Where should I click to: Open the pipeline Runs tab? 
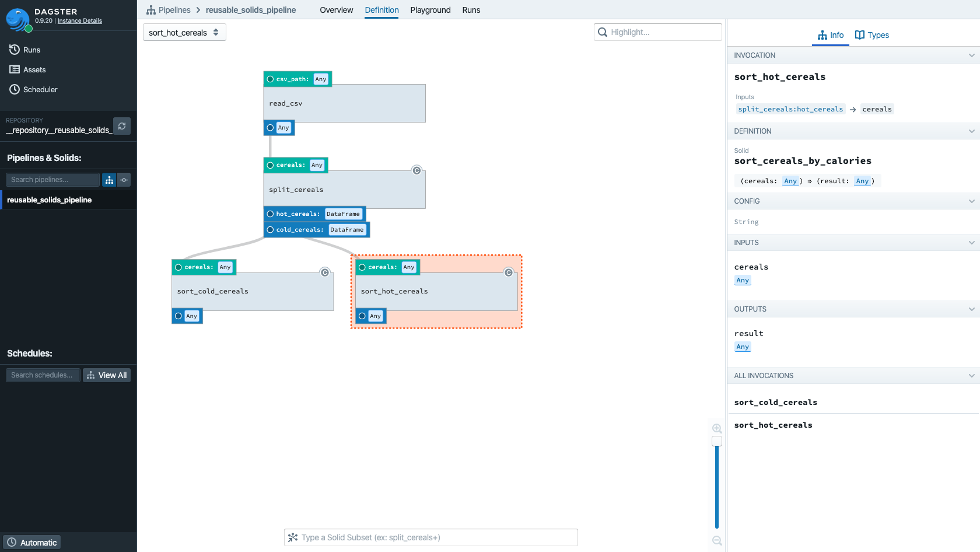pyautogui.click(x=471, y=10)
